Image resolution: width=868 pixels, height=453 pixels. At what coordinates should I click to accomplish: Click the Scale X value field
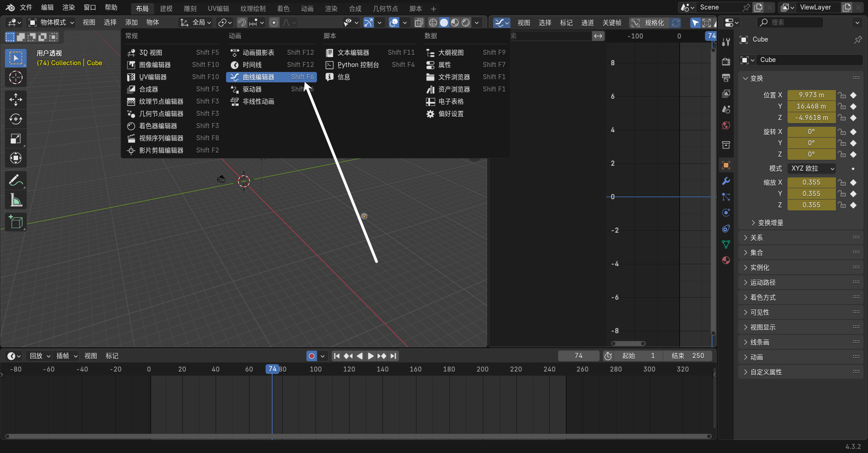click(x=811, y=182)
